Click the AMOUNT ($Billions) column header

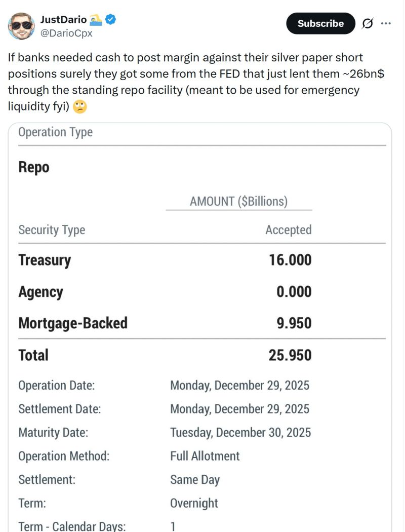[x=238, y=201]
